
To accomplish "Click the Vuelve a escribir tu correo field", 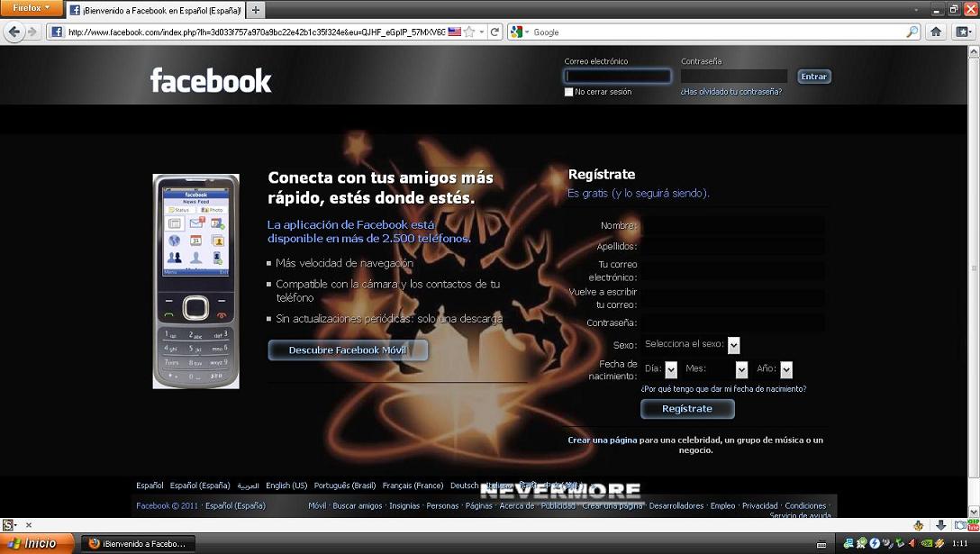I will pyautogui.click(x=733, y=298).
